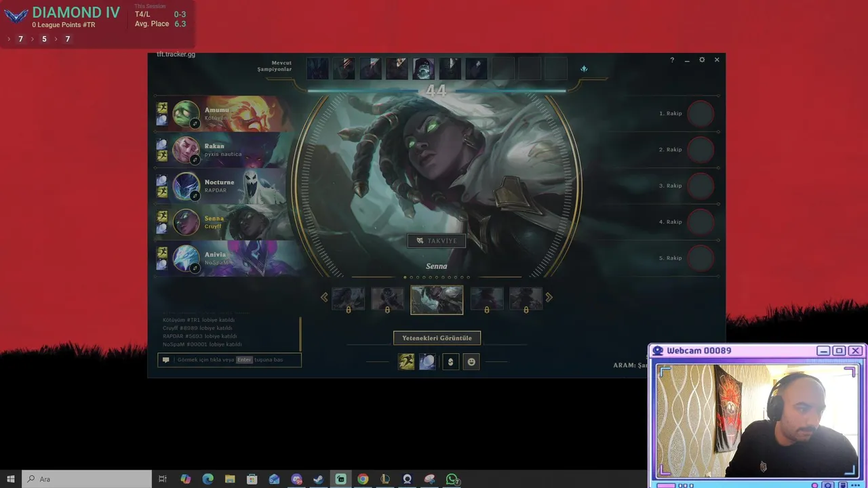The height and width of the screenshot is (488, 868).
Task: Show previous skins with left arrow
Action: click(x=324, y=297)
